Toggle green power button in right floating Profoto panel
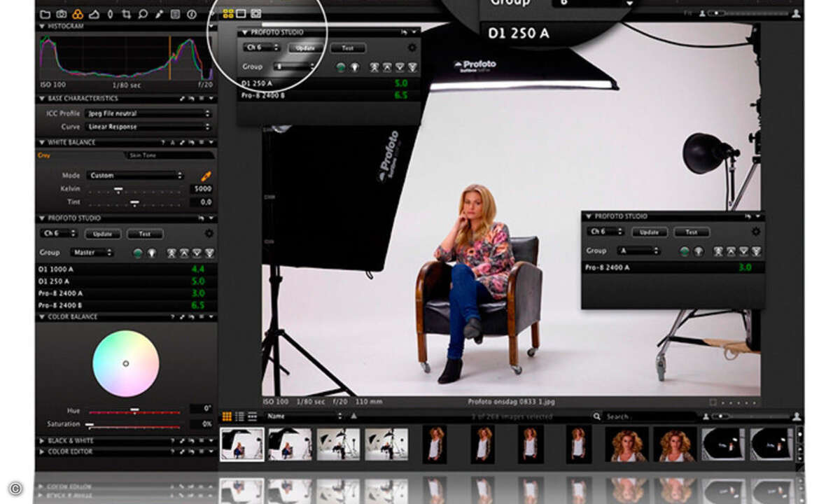Viewport: 840px width, 504px height. click(685, 251)
